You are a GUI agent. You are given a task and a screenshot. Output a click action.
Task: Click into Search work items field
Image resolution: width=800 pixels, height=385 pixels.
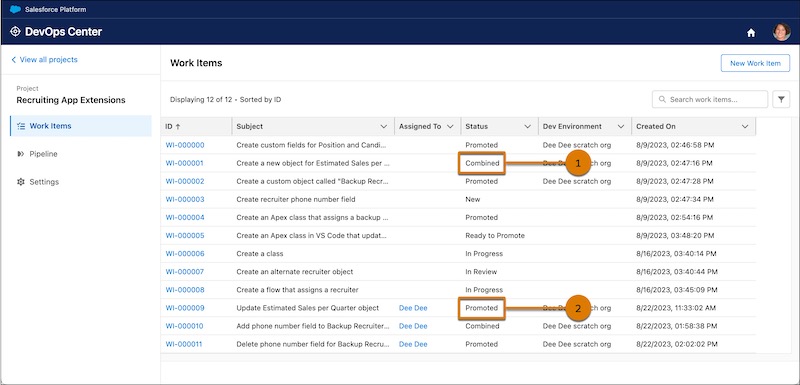tap(710, 99)
